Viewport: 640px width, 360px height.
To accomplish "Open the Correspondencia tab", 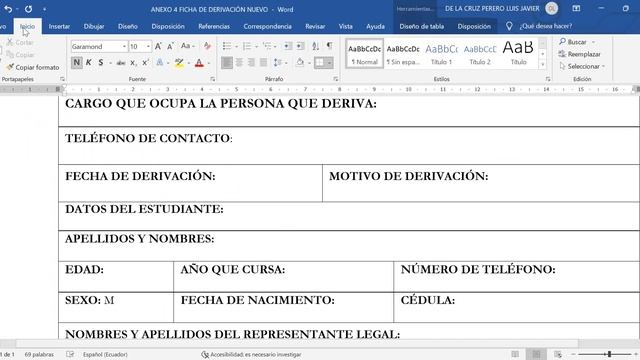I will point(267,26).
